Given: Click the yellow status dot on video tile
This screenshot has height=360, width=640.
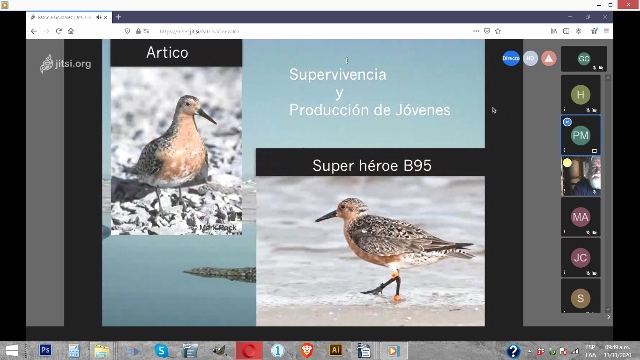Looking at the screenshot, I should click(x=567, y=163).
